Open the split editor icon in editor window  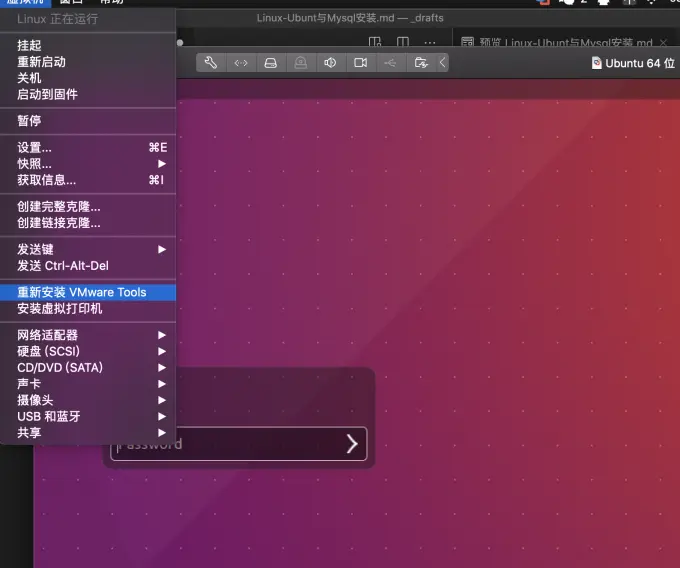click(403, 42)
